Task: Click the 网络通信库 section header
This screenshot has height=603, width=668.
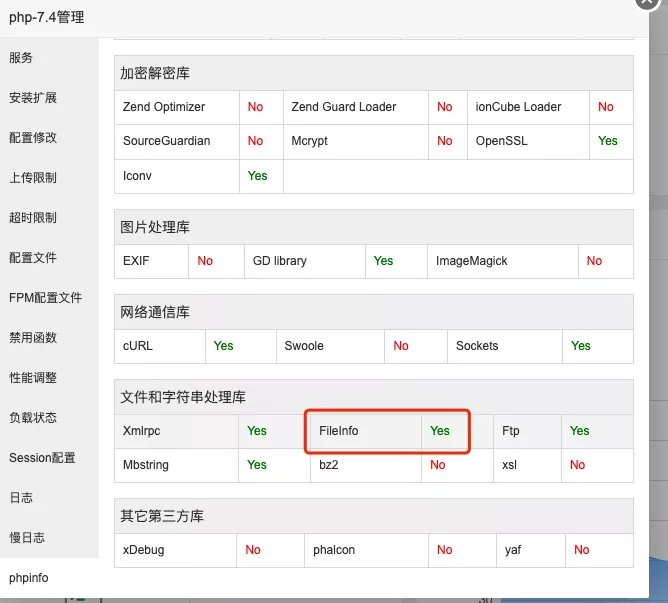Action: [x=374, y=312]
